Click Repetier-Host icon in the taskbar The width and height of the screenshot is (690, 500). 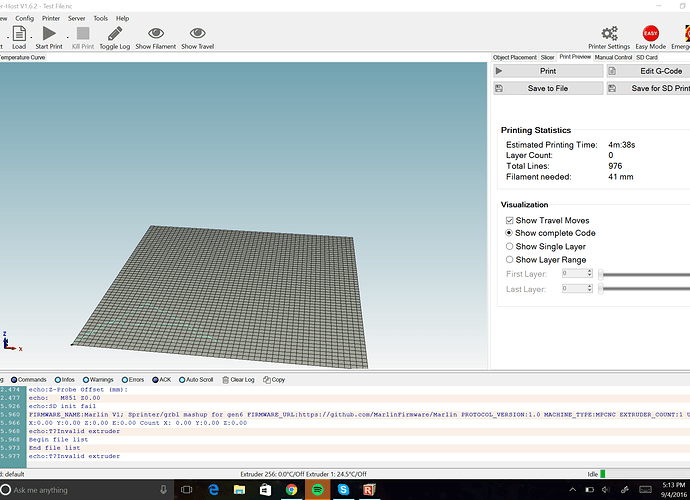(x=369, y=489)
